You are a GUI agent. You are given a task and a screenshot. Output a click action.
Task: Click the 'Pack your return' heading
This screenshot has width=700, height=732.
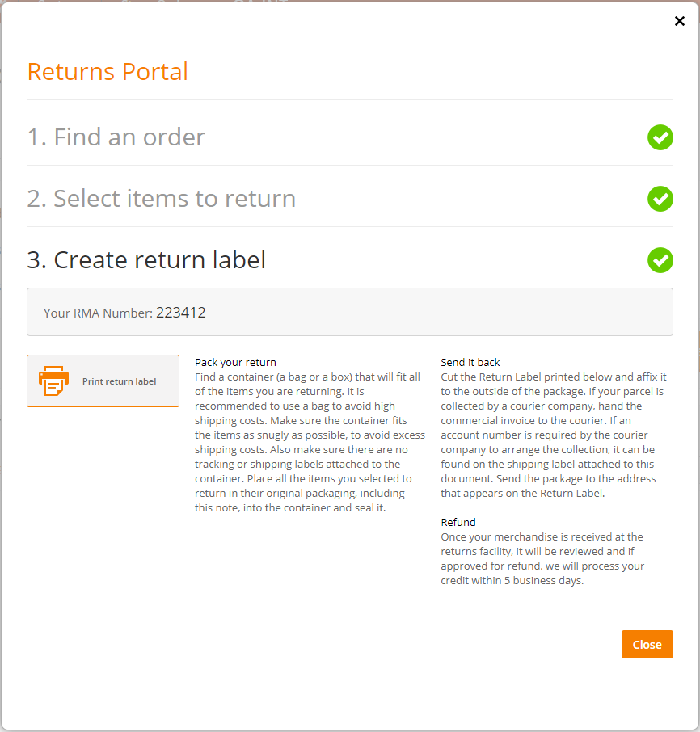[235, 362]
